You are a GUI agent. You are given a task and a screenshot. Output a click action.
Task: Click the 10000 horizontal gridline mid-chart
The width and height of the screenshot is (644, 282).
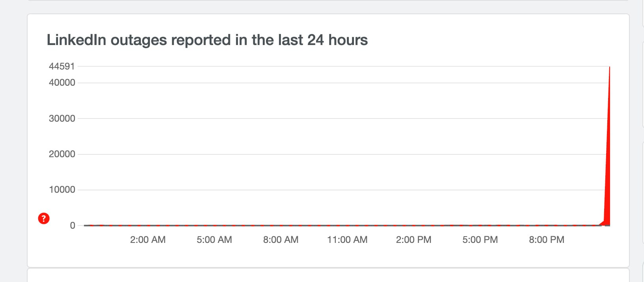(x=343, y=190)
